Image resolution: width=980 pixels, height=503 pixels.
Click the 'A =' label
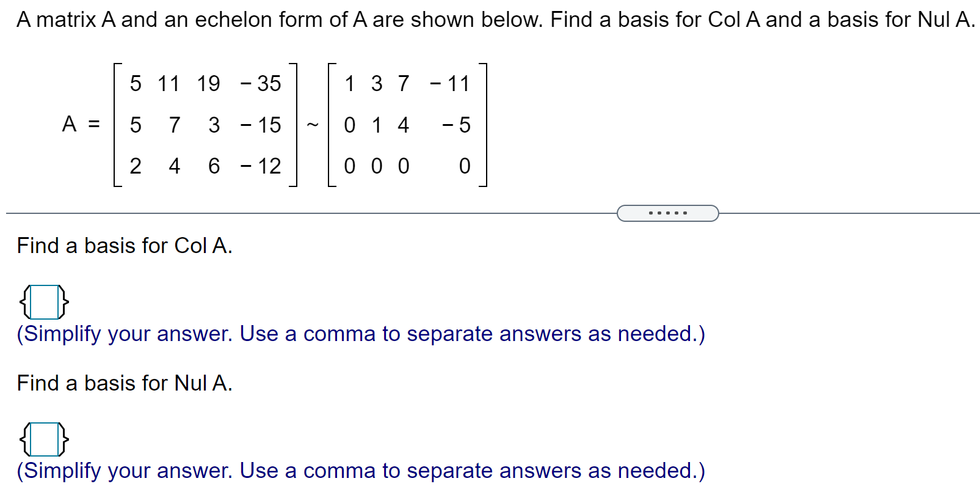point(80,124)
